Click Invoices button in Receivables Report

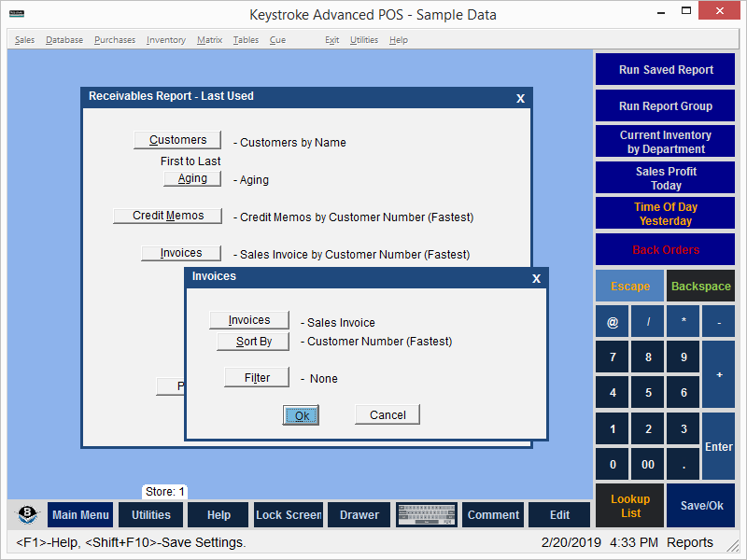tap(181, 253)
